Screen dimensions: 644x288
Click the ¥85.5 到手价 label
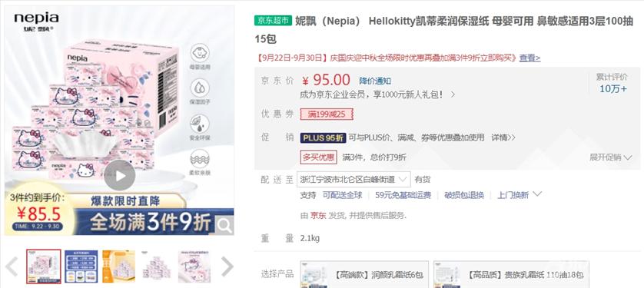(38, 214)
